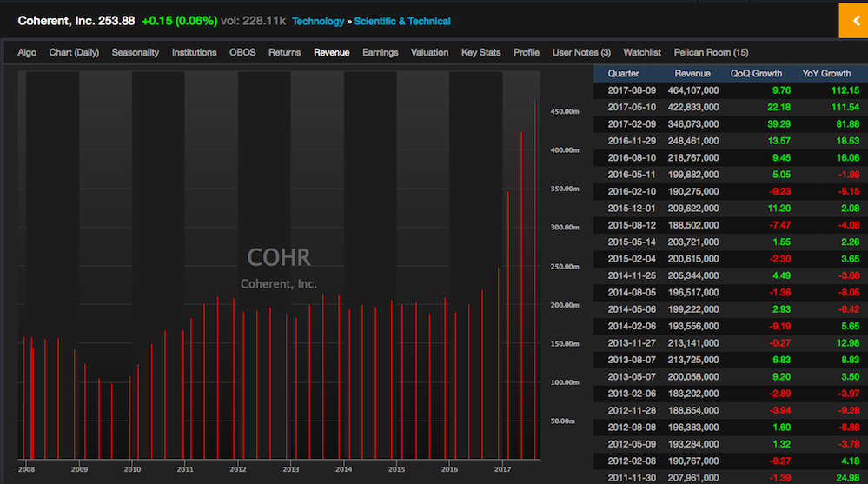Screen dimensions: 868x484
Task: Click the YoY Growth column header
Action: (x=826, y=74)
